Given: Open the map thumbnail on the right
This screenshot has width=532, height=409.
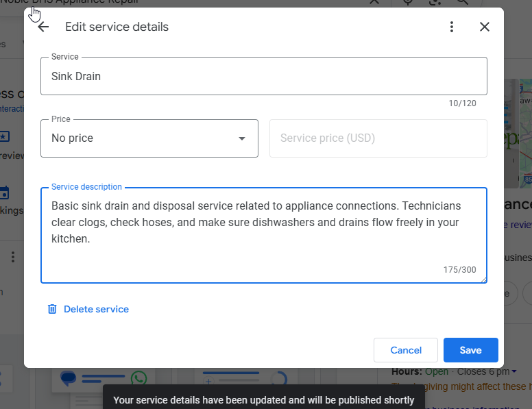Looking at the screenshot, I should click(518, 130).
